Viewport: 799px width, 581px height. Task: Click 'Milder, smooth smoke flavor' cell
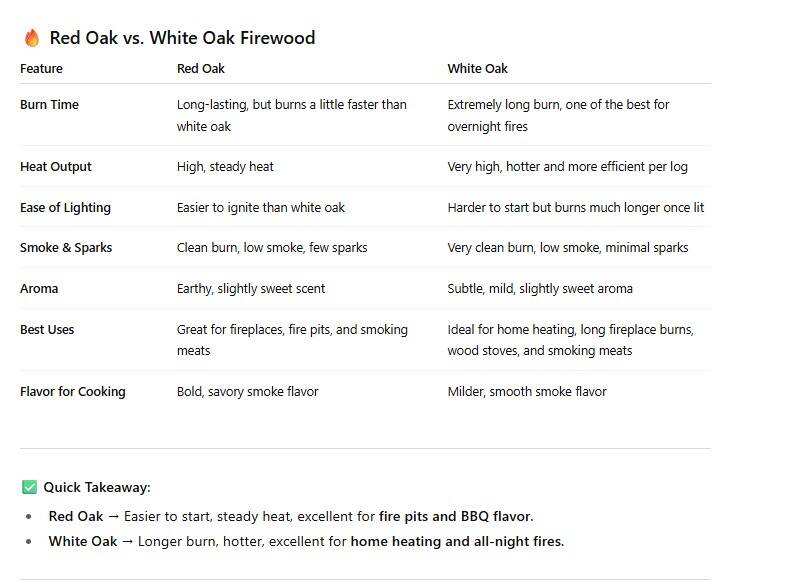point(527,391)
